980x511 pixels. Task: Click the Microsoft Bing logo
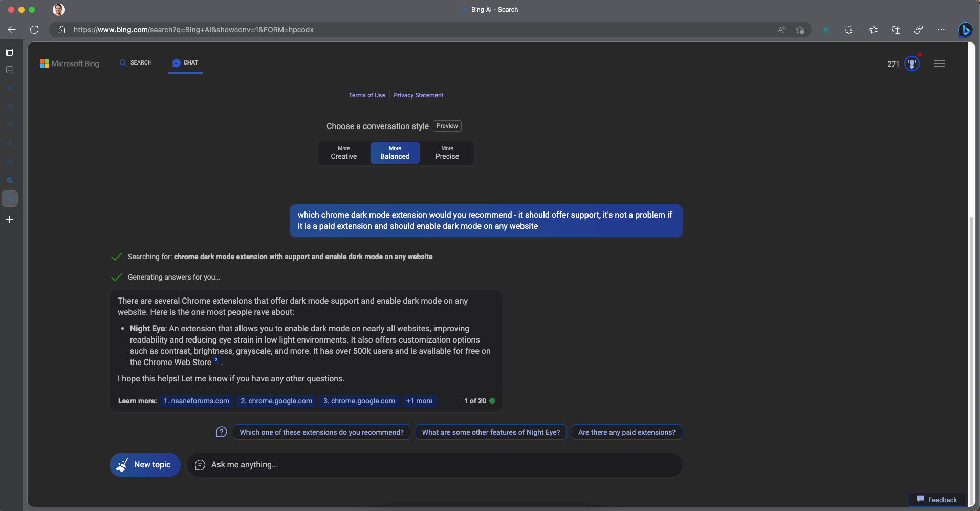(x=70, y=63)
